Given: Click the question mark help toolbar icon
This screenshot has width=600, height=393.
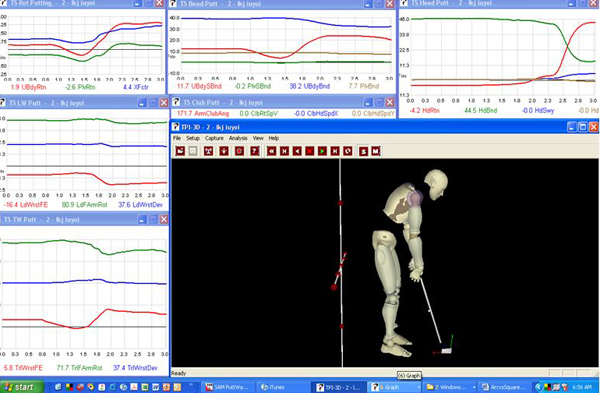Looking at the screenshot, I should point(255,151).
